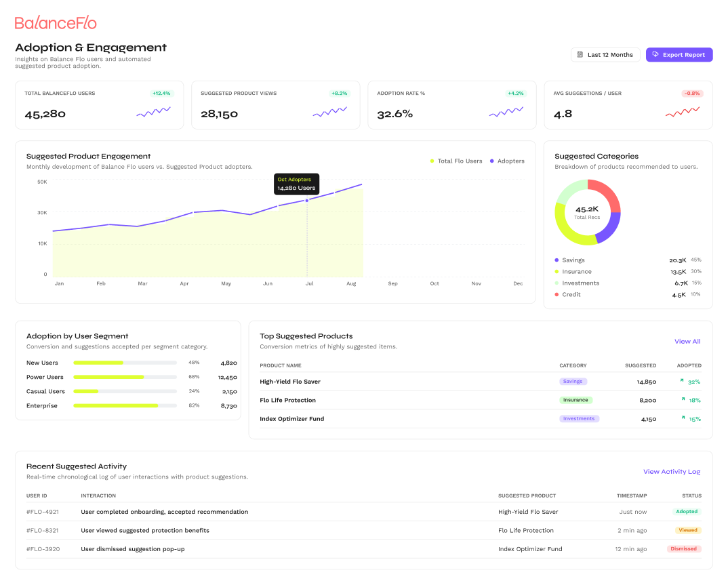Click calendar icon in Last 12 Months
The image size is (728, 585).
tap(580, 55)
